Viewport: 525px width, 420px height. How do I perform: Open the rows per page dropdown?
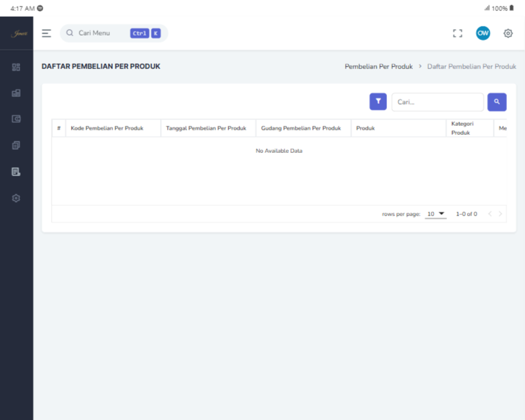pyautogui.click(x=436, y=214)
